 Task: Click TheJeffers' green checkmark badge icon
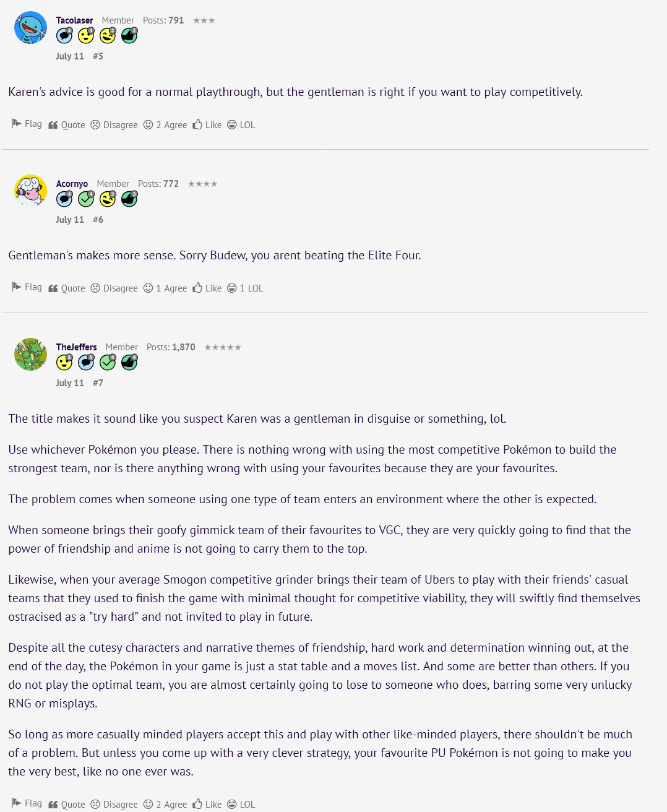(x=108, y=362)
